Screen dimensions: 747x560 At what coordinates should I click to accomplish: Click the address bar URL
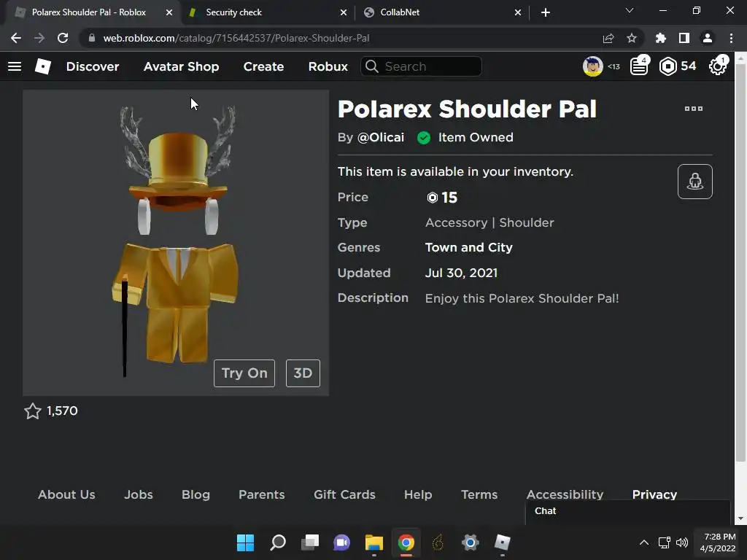[236, 38]
